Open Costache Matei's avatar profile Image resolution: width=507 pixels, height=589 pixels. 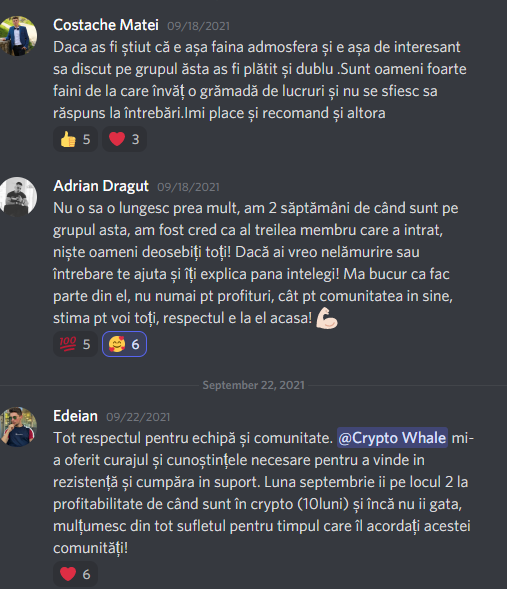pyautogui.click(x=18, y=36)
